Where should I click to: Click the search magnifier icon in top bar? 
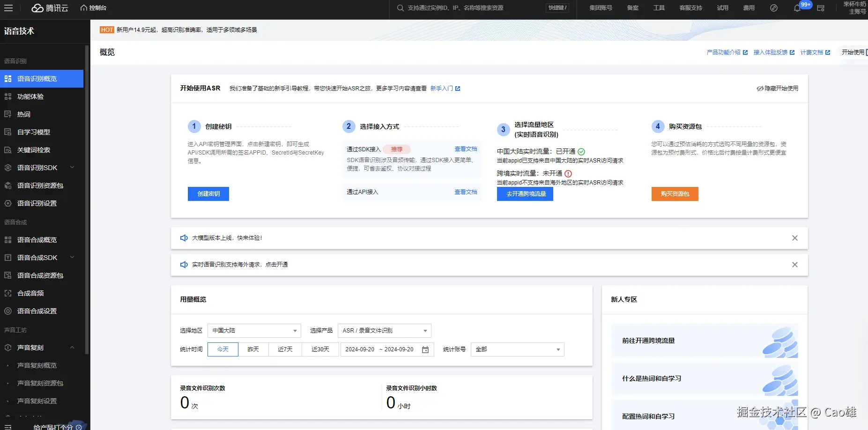(x=401, y=8)
